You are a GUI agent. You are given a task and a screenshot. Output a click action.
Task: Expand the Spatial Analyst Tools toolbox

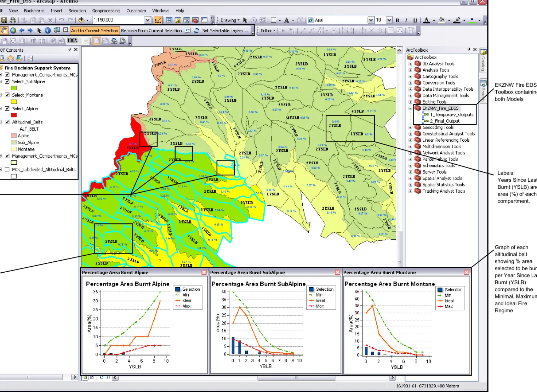click(x=410, y=178)
